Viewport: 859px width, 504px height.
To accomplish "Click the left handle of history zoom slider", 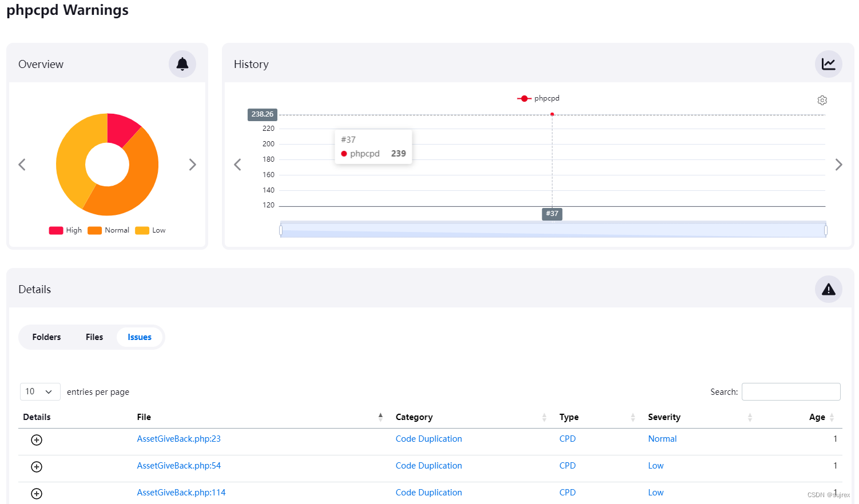I will (281, 230).
